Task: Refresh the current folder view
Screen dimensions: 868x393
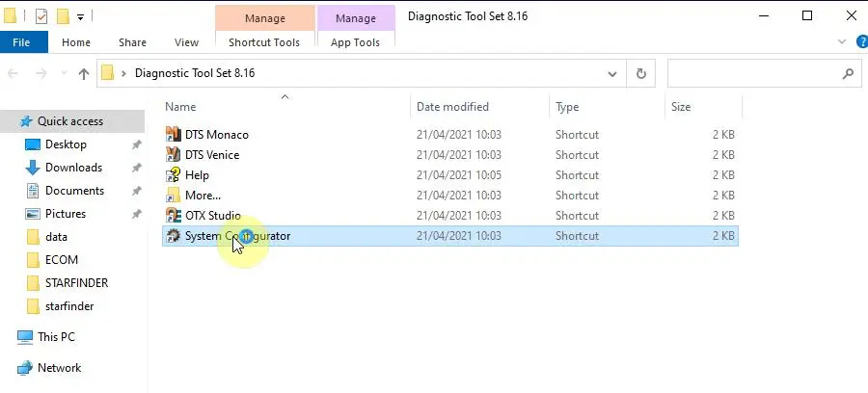Action: [641, 73]
